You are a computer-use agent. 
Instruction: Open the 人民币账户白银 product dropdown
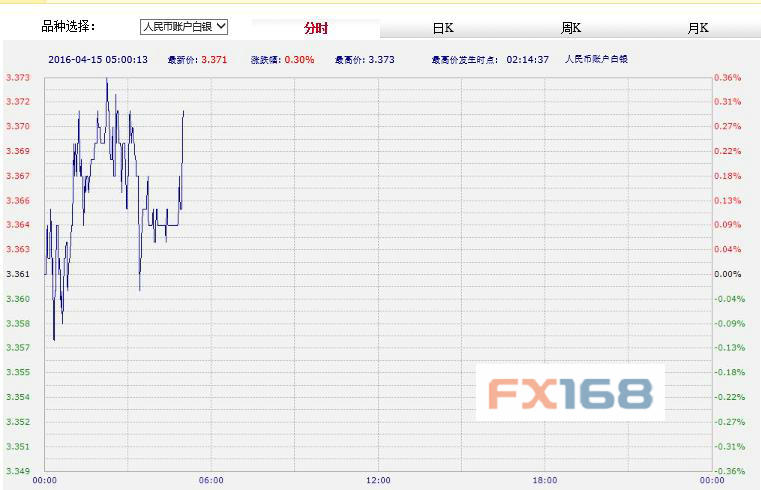[x=184, y=27]
